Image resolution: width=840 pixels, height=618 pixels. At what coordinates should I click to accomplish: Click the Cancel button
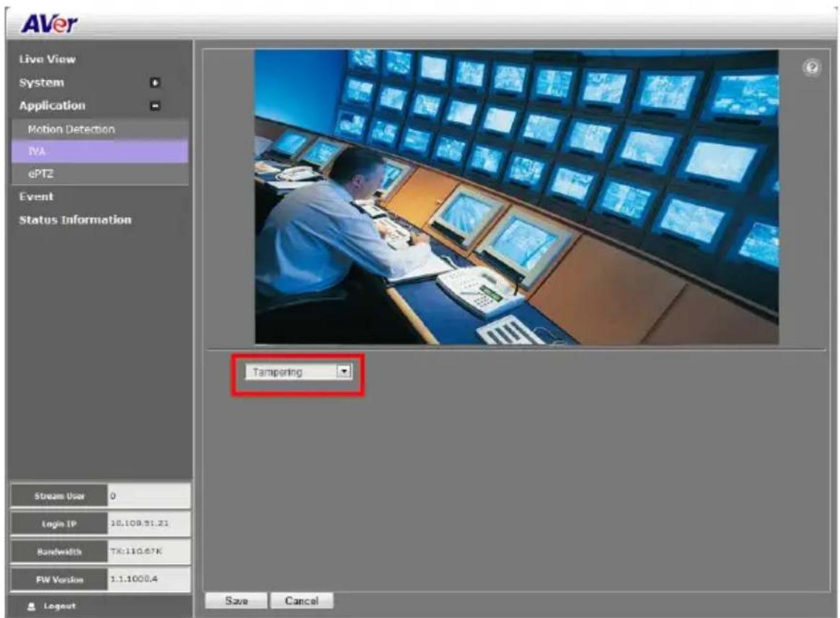pyautogui.click(x=301, y=600)
